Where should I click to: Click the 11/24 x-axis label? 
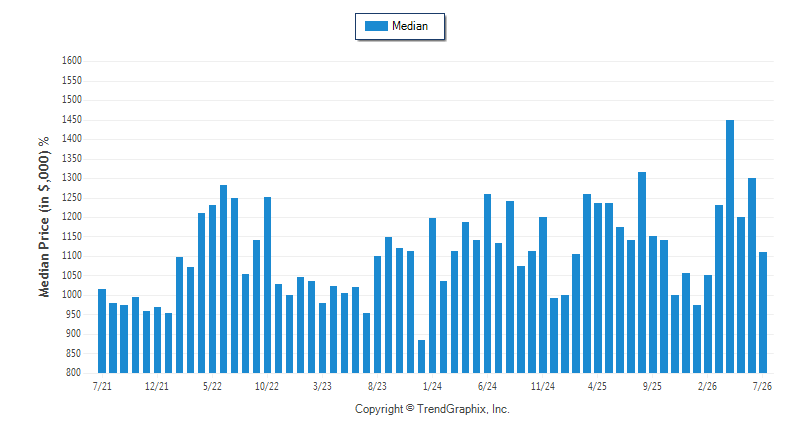(543, 386)
